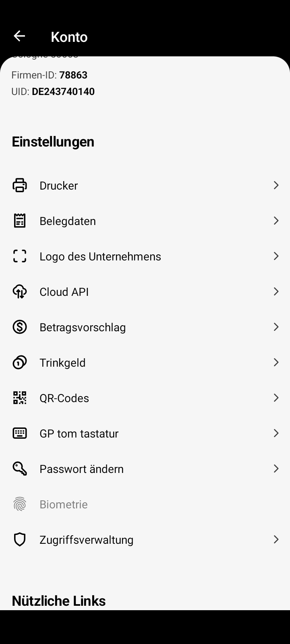Screen dimensions: 290x644
Task: Go to Passwort ändern
Action: 81,469
